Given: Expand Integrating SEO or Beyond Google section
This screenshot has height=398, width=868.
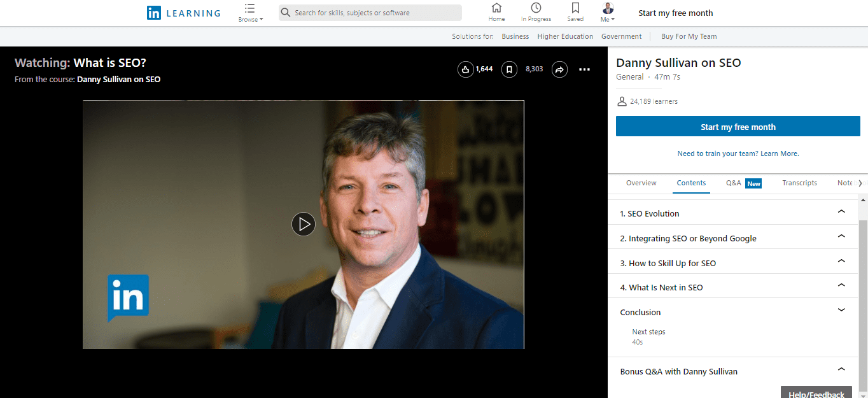Looking at the screenshot, I should pos(734,238).
